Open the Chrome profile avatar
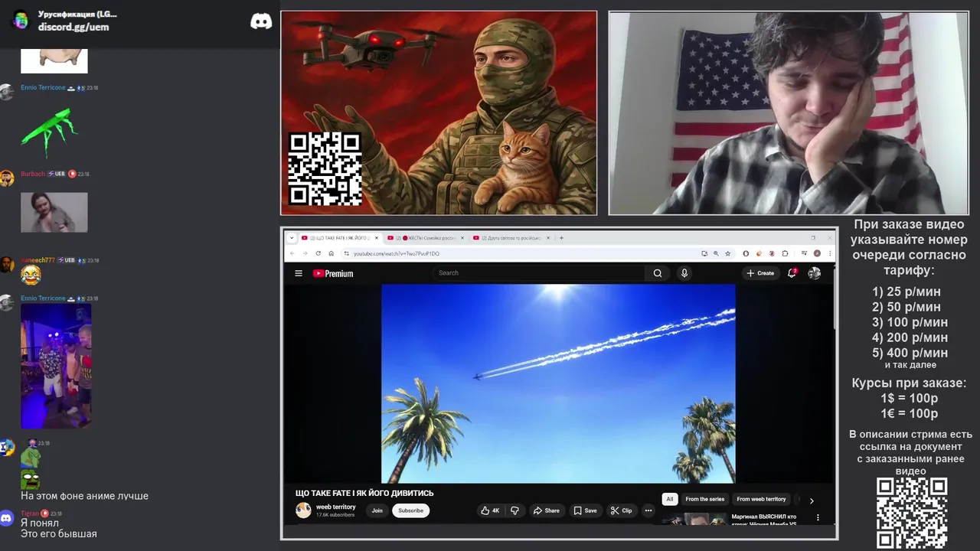 coord(817,253)
